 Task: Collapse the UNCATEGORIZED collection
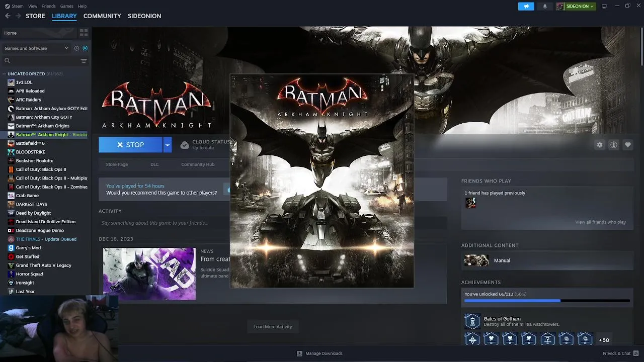(4, 74)
